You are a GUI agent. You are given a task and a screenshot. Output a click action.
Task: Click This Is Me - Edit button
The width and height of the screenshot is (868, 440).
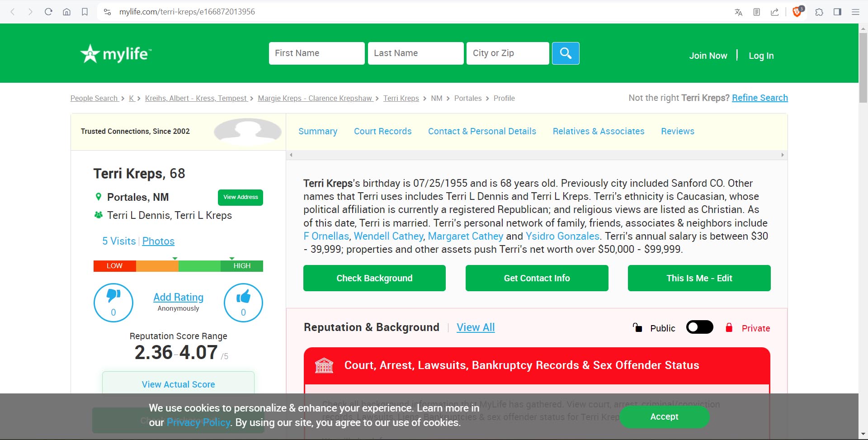point(699,278)
